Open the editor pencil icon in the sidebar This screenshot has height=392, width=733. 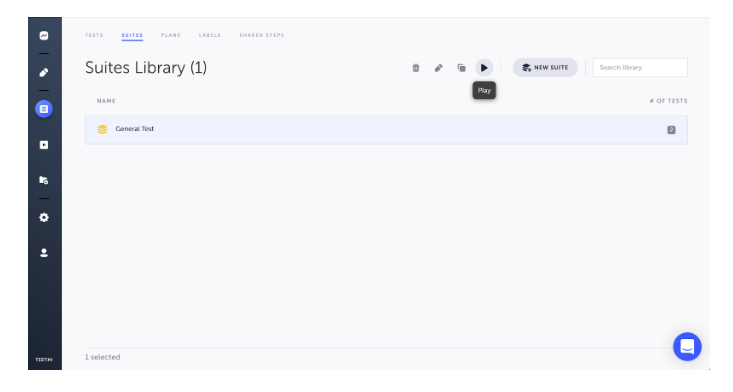pyautogui.click(x=44, y=72)
